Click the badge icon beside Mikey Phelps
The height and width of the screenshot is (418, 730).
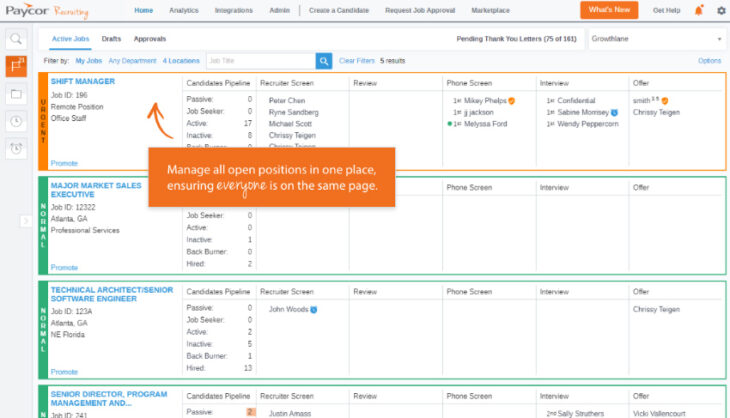(x=511, y=101)
